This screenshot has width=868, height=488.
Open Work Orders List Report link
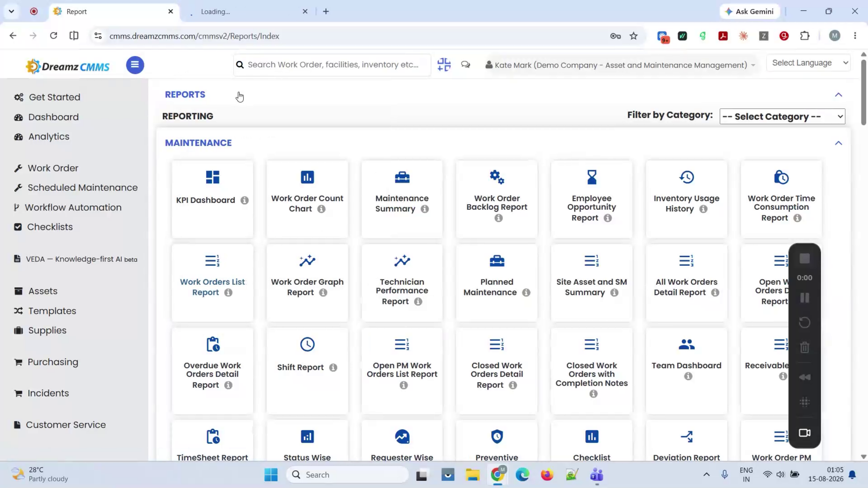[x=212, y=287]
